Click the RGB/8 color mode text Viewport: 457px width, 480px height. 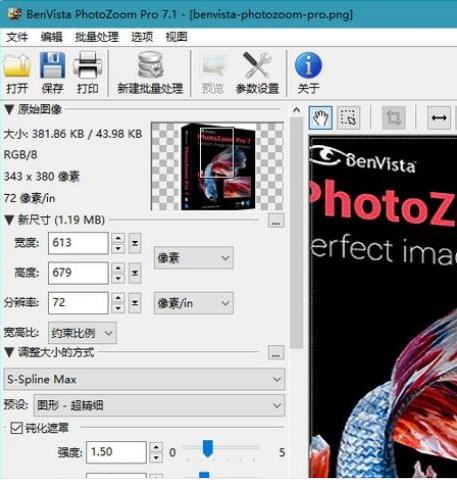pyautogui.click(x=20, y=155)
